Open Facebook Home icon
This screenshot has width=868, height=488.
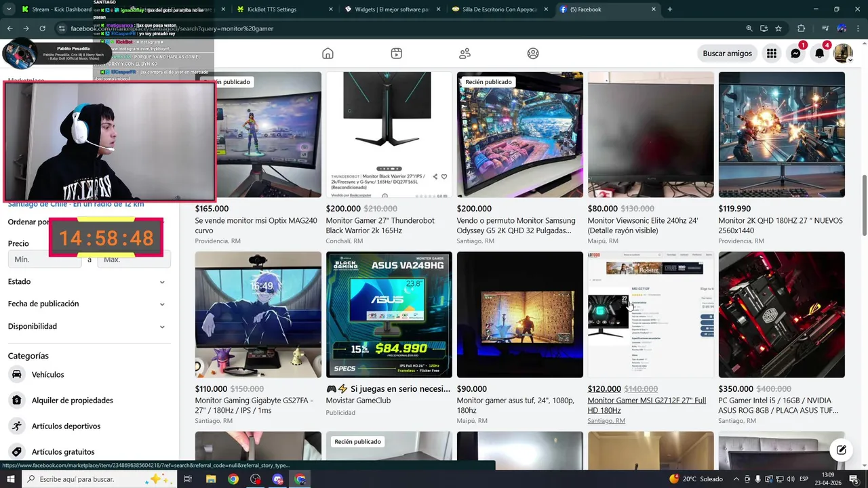pos(328,54)
